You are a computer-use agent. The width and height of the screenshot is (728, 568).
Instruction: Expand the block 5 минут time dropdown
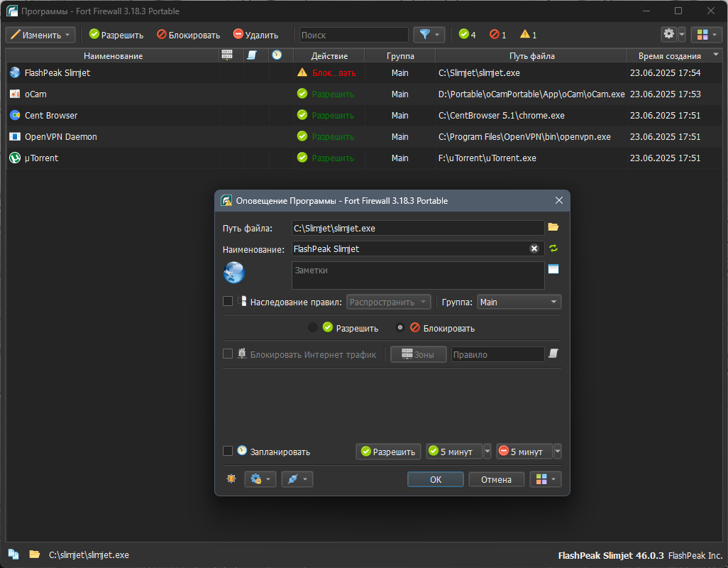558,452
